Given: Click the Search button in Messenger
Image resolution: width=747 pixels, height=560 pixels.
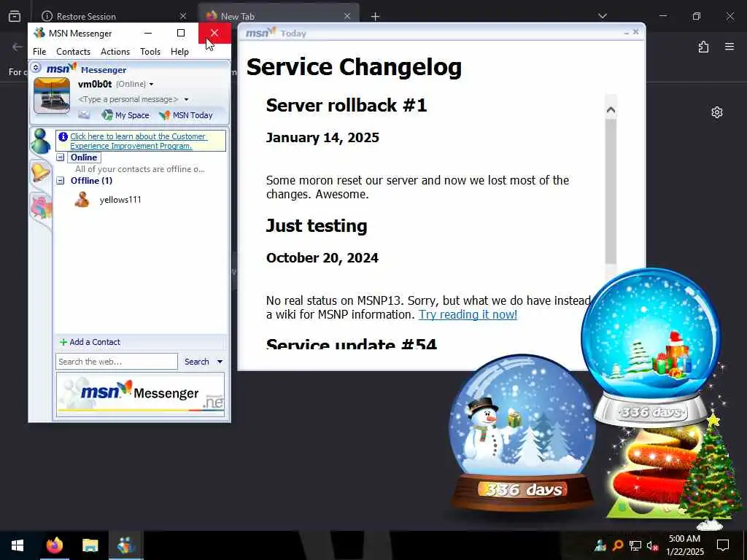Looking at the screenshot, I should [x=197, y=362].
